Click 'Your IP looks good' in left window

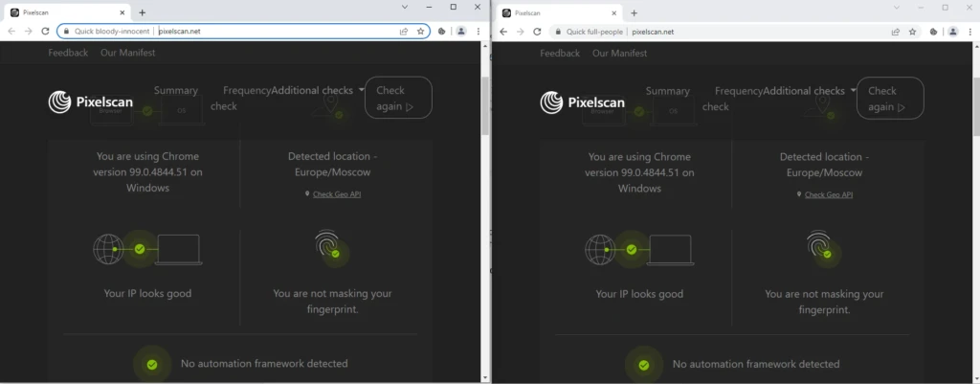pyautogui.click(x=147, y=293)
